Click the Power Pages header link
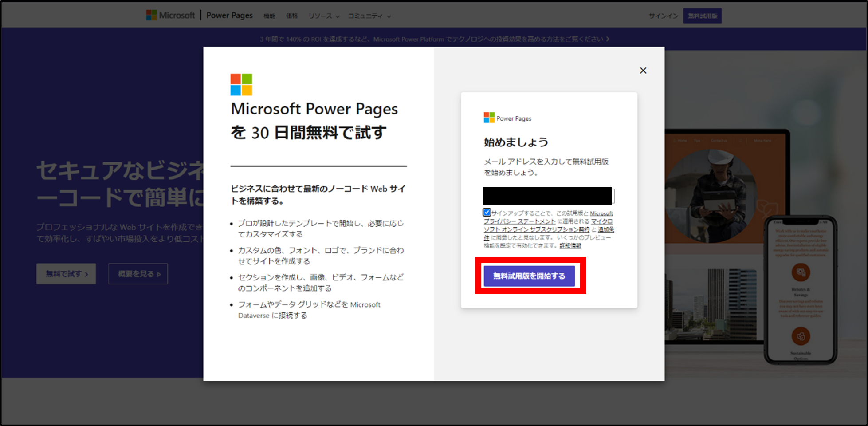The height and width of the screenshot is (426, 868). point(229,16)
